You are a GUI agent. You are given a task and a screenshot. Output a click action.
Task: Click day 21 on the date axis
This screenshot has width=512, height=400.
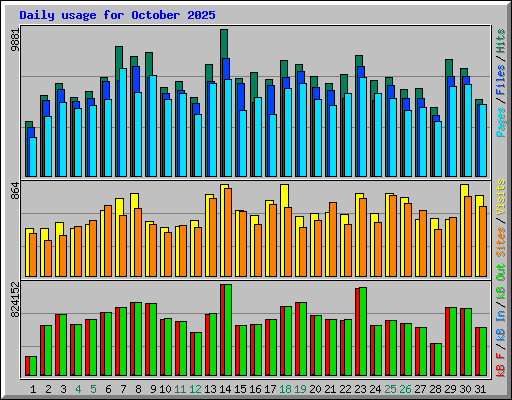(330, 389)
